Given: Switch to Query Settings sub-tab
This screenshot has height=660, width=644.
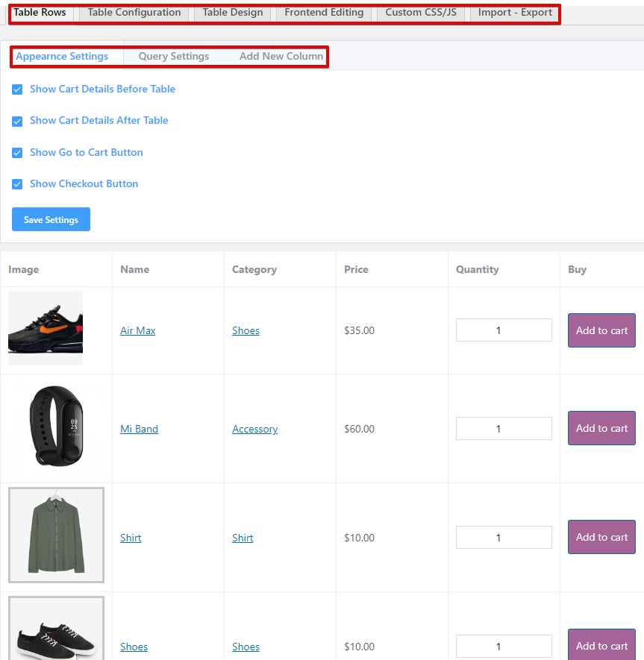Looking at the screenshot, I should [x=174, y=57].
